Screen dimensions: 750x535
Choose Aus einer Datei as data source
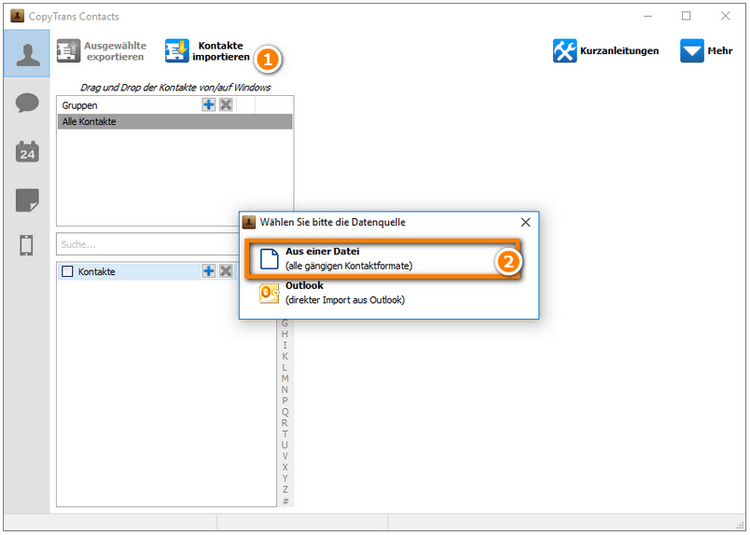383,259
